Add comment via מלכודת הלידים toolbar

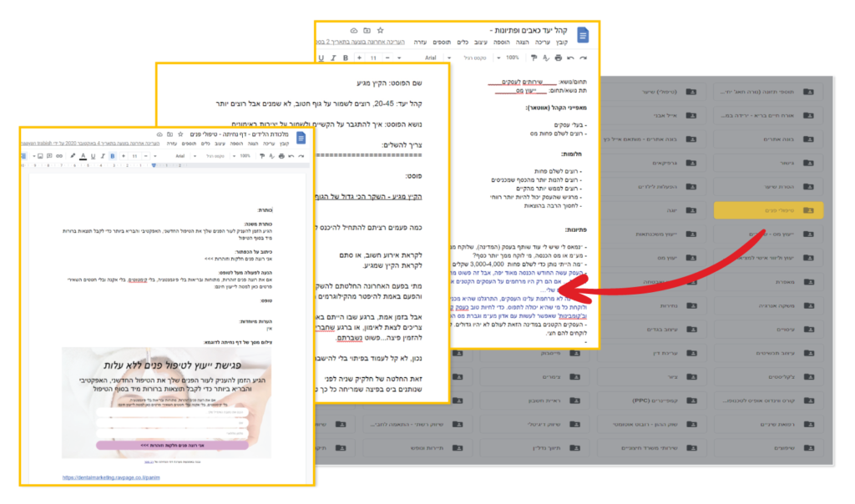[x=49, y=156]
